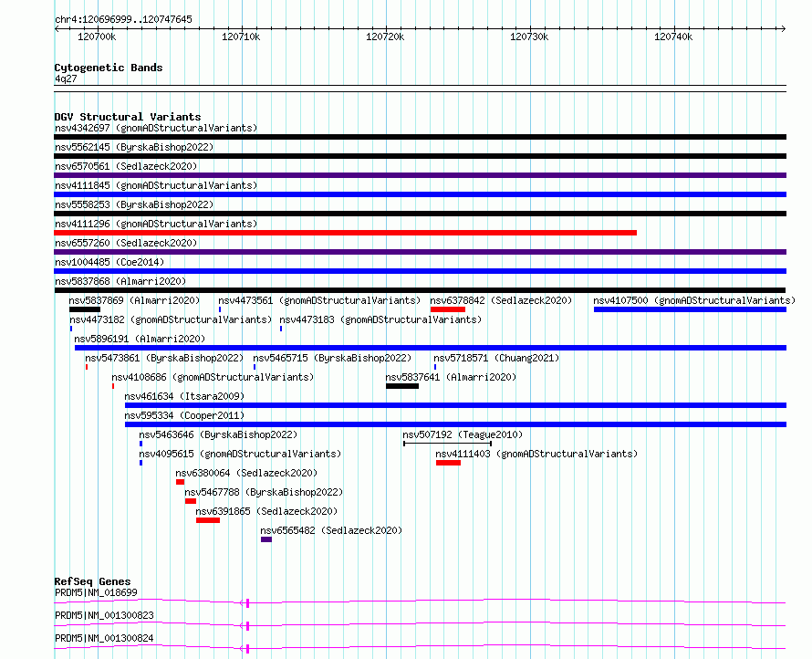Click the 120700k ruler tick label

97,37
